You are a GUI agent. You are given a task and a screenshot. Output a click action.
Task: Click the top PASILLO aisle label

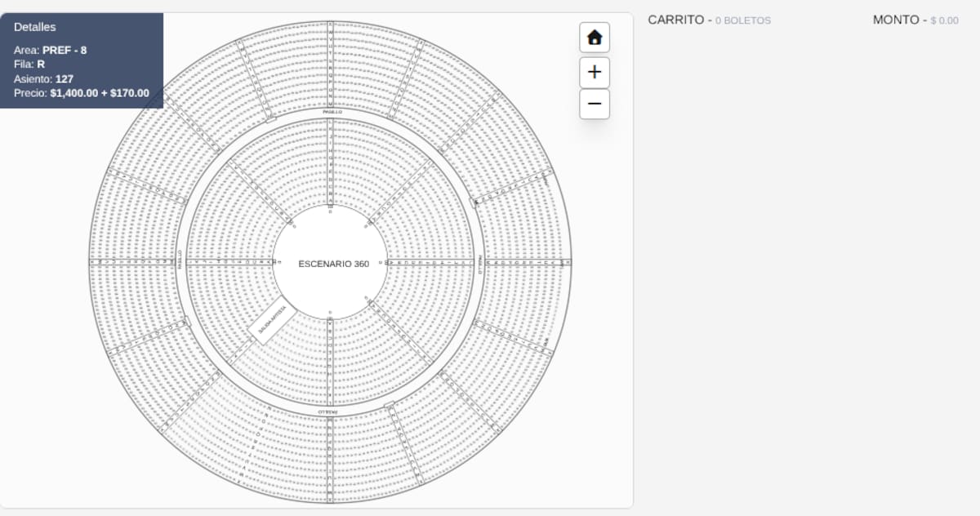point(332,112)
